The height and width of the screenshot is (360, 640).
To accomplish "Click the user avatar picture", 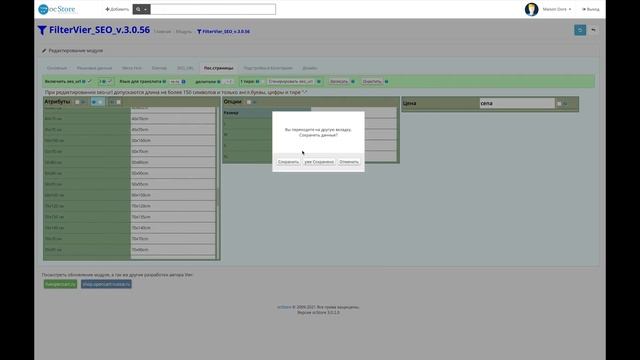I will pyautogui.click(x=531, y=9).
